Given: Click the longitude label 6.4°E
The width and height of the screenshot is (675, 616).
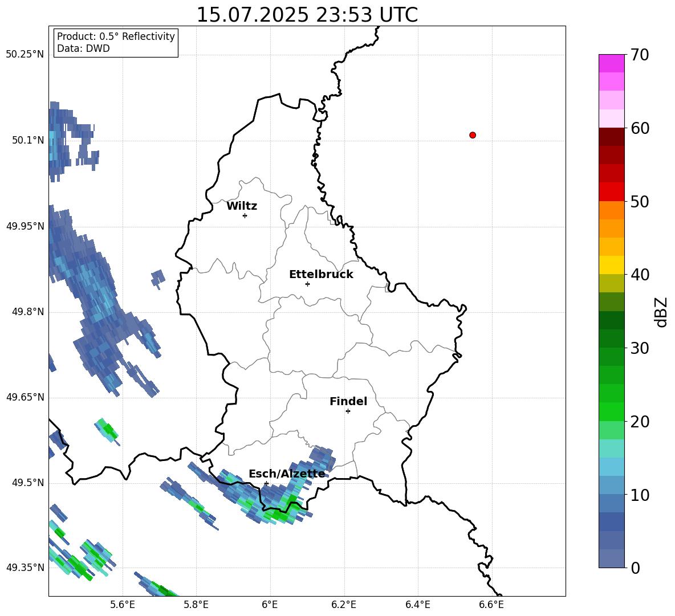Looking at the screenshot, I should click(417, 605).
